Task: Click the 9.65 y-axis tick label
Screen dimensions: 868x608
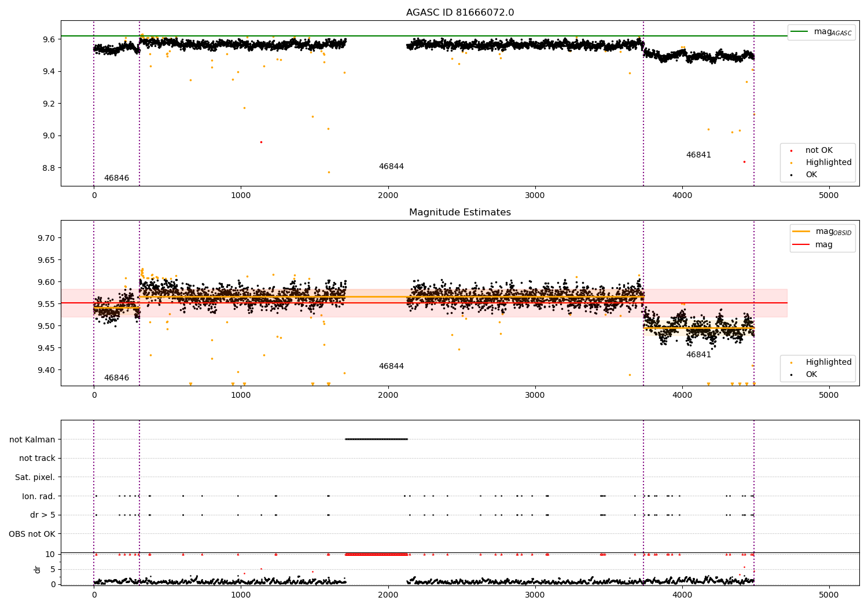Action: click(46, 260)
